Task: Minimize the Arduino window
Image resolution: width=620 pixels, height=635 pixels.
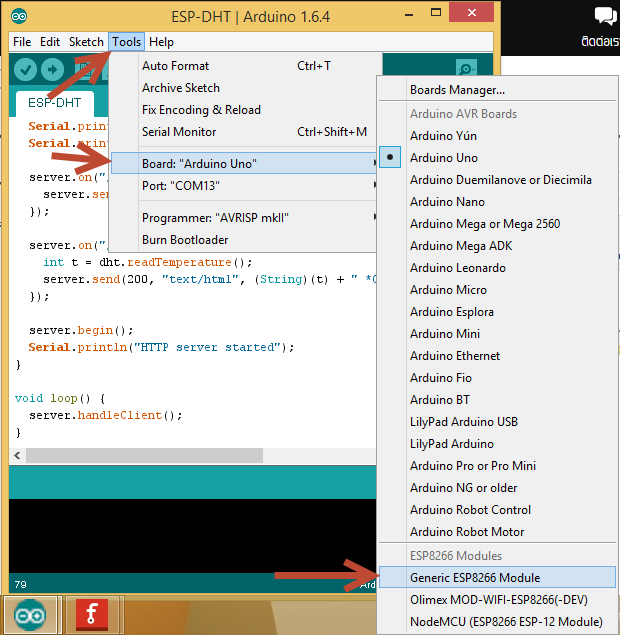Action: tap(409, 15)
